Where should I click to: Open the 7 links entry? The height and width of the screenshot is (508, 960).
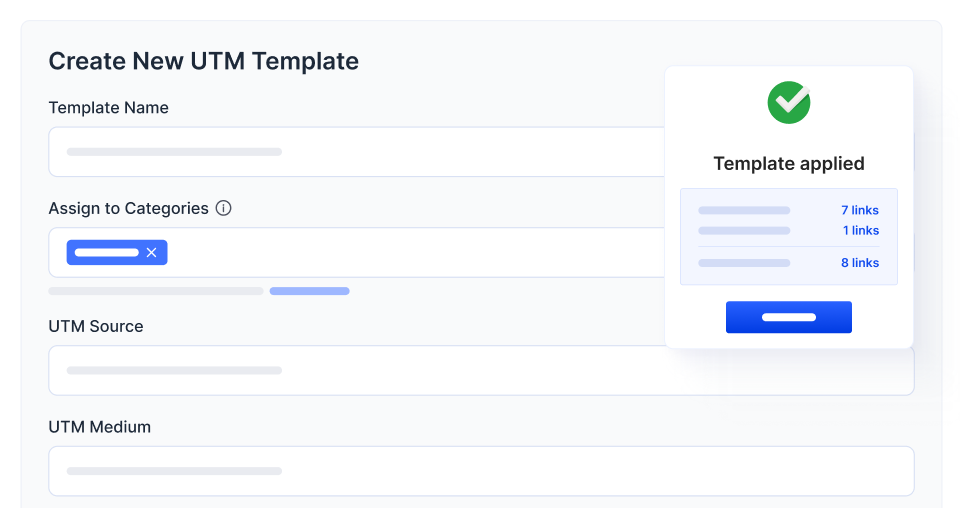859,210
